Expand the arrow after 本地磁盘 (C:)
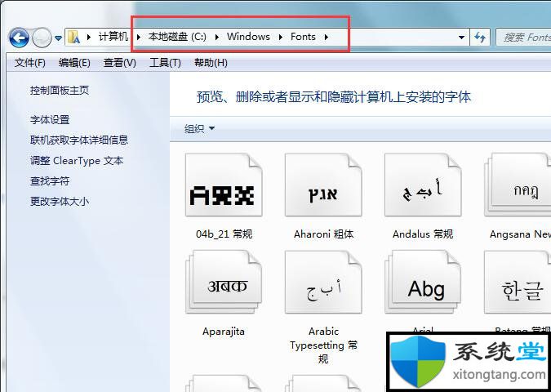 217,37
